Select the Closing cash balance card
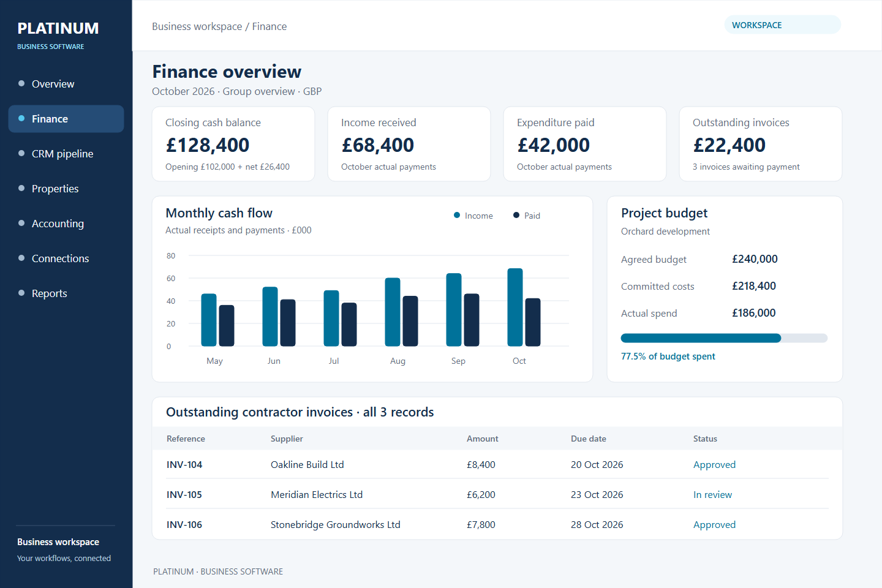 [233, 144]
